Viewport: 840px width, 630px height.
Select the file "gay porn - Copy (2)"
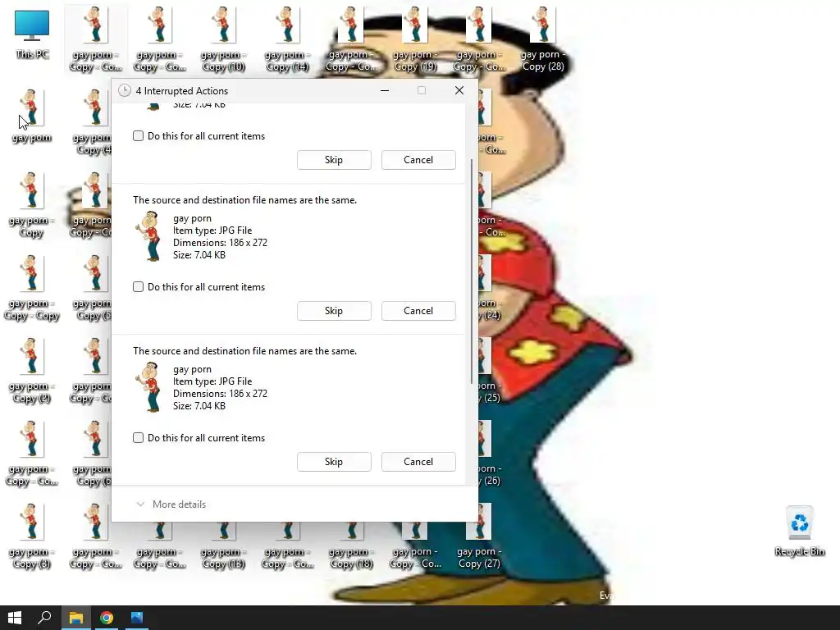pyautogui.click(x=31, y=371)
